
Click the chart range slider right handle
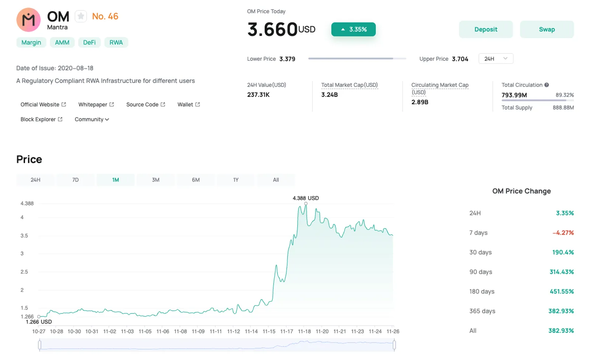pos(394,345)
